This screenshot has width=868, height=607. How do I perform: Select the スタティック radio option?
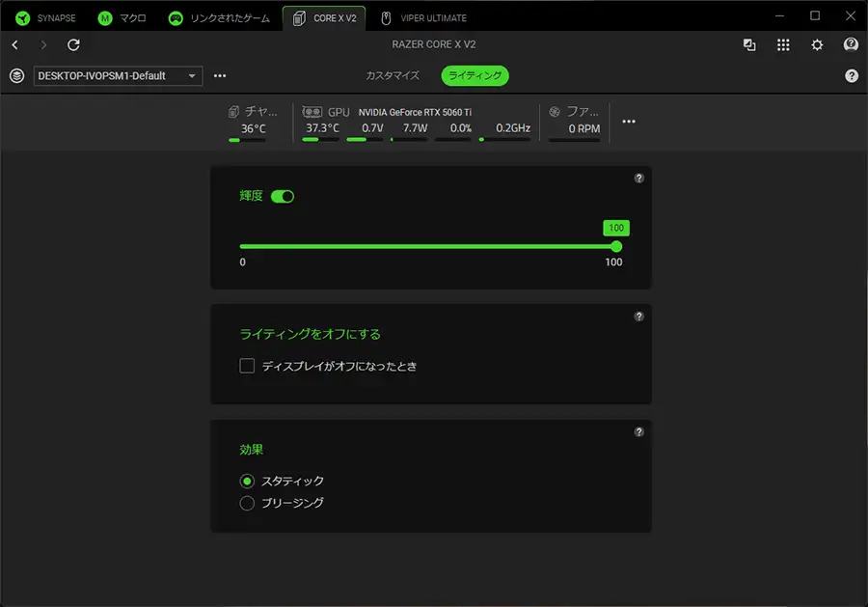(247, 481)
